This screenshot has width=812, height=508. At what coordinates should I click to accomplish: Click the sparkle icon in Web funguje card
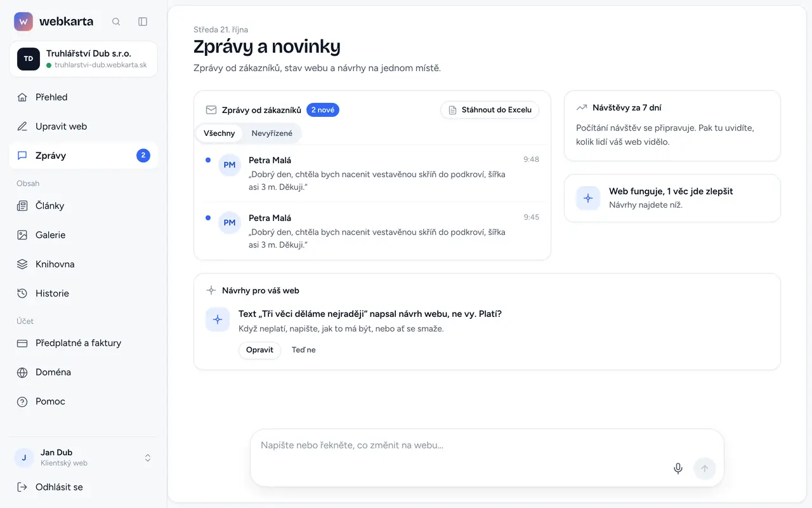coord(588,198)
